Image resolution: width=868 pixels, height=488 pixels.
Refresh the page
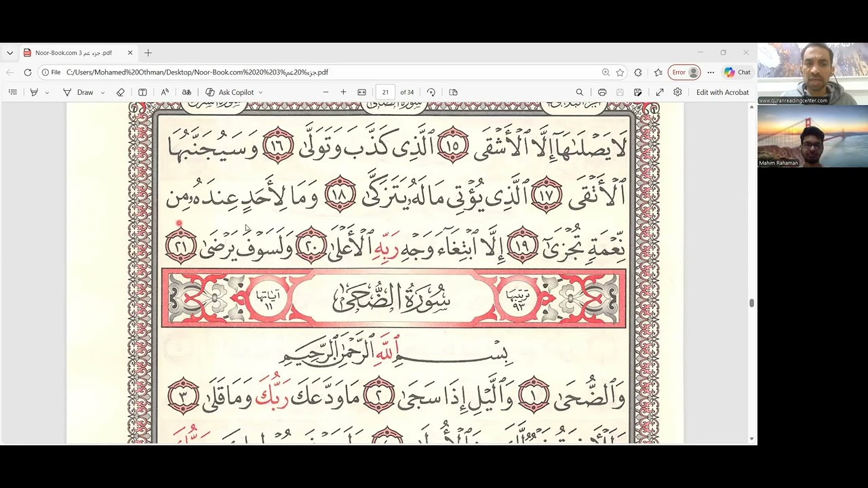click(28, 72)
